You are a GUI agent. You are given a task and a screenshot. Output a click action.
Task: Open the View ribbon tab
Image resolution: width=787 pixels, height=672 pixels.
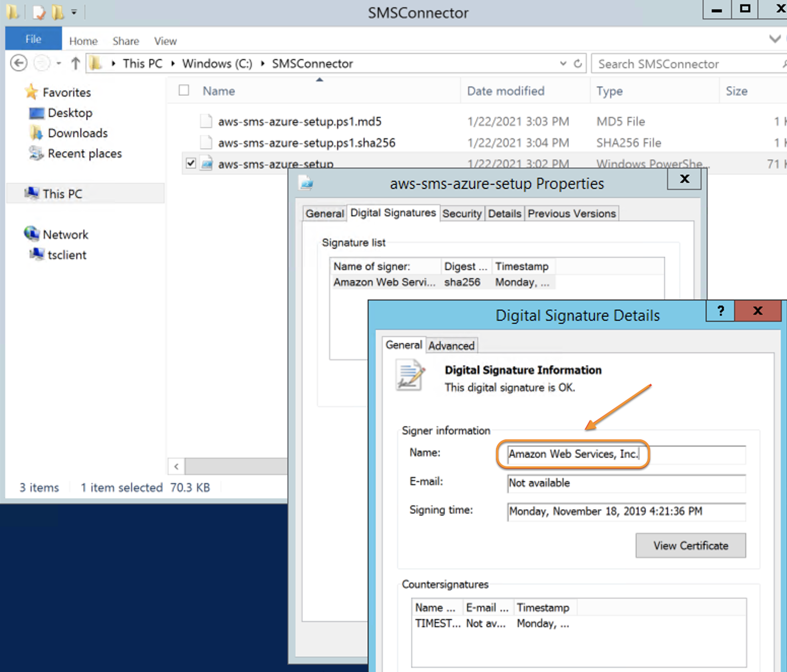pos(166,41)
